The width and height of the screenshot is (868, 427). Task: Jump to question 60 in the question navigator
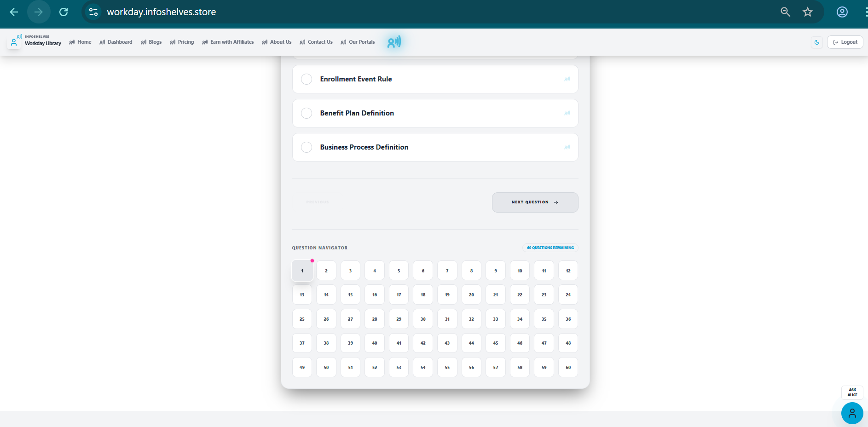pos(567,367)
